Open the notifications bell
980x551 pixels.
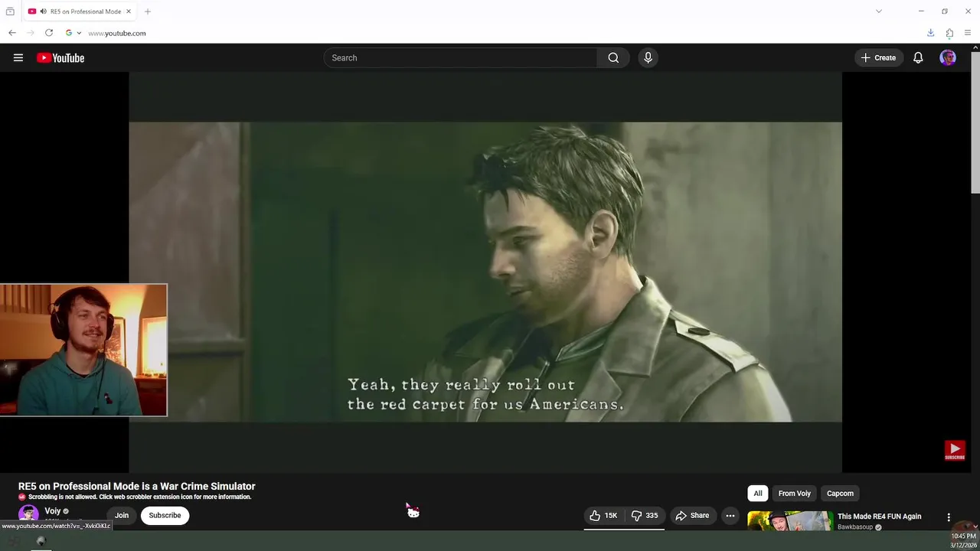(x=918, y=57)
